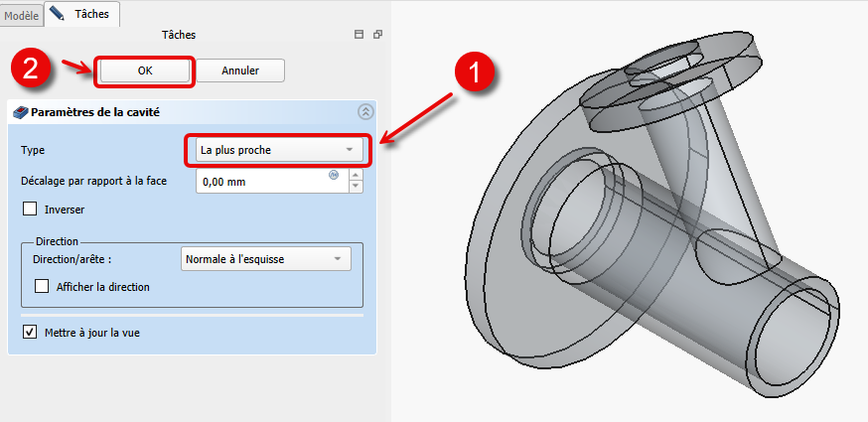Click the Annuler button
Image resolution: width=868 pixels, height=422 pixels.
239,70
